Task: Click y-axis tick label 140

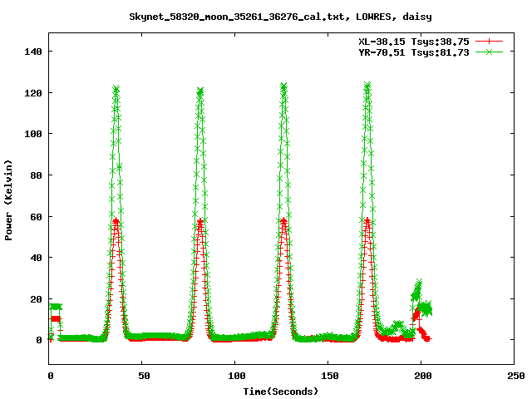Action: (x=33, y=52)
